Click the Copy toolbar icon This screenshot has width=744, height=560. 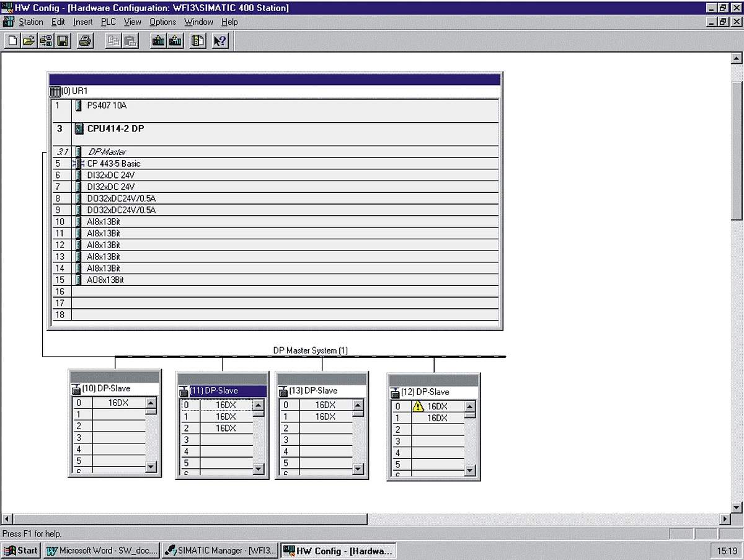click(x=113, y=41)
